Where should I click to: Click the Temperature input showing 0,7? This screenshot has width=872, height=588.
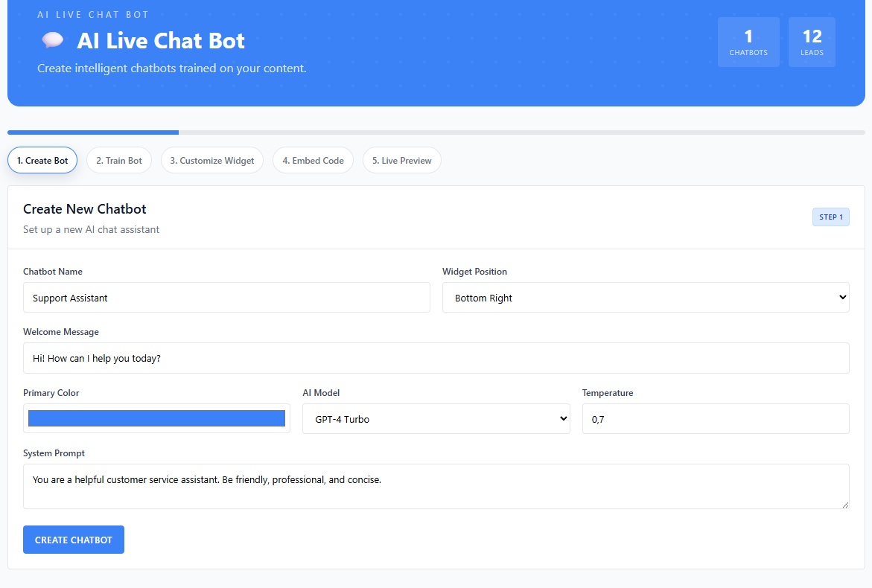click(715, 418)
